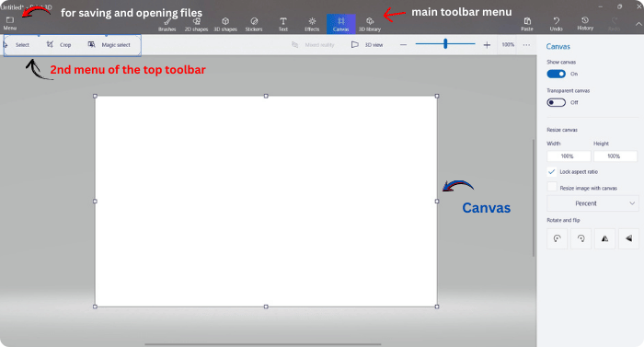The height and width of the screenshot is (347, 644).
Task: Check Resize image with canvas
Action: coord(552,187)
